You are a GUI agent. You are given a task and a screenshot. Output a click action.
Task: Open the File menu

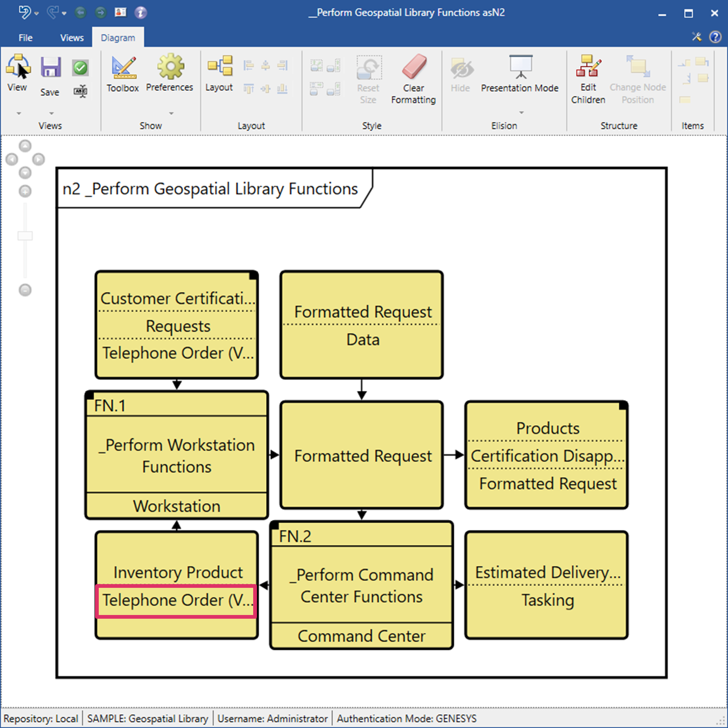click(x=25, y=37)
